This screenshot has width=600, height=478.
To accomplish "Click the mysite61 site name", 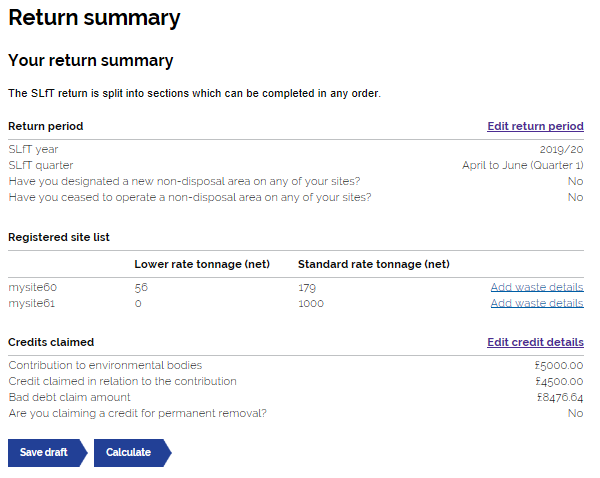I will 31,303.
